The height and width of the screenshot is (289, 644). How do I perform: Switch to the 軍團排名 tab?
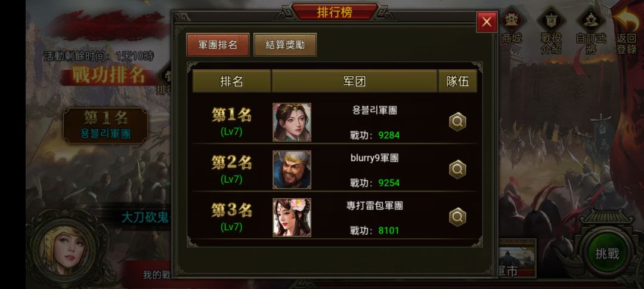coord(218,45)
